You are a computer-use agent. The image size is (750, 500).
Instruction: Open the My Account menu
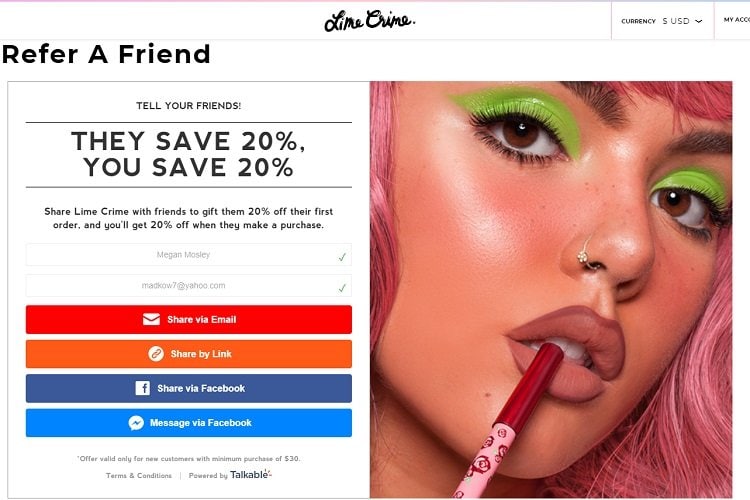point(736,20)
